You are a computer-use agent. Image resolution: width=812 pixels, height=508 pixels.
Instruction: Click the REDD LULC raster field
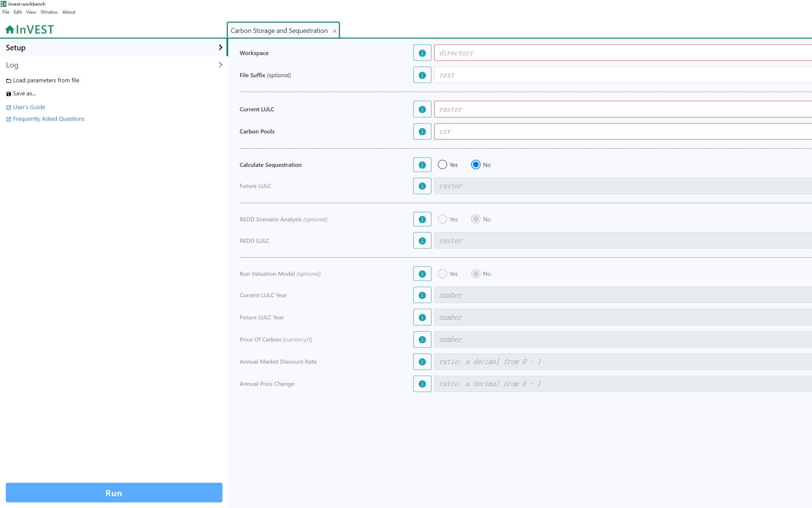pyautogui.click(x=623, y=241)
